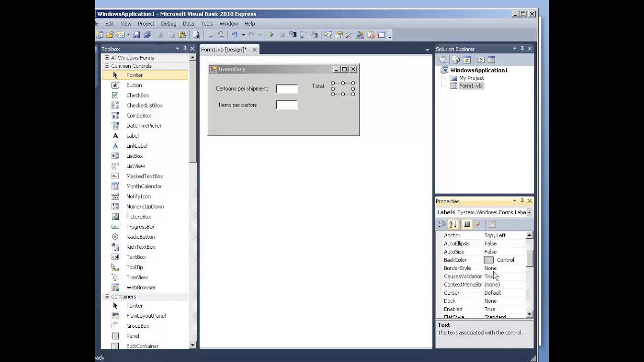
Task: Sort properties alphabetically with the A-Z icon
Action: click(x=453, y=224)
